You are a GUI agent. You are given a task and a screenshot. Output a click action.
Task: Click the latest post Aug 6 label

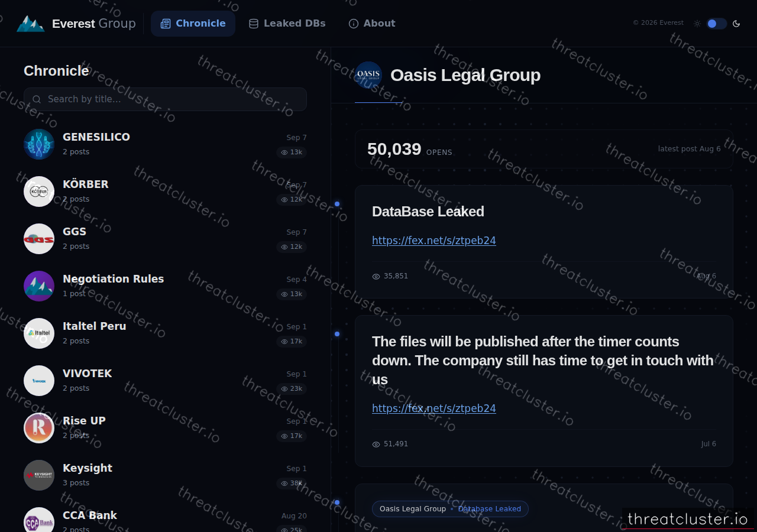click(x=690, y=149)
